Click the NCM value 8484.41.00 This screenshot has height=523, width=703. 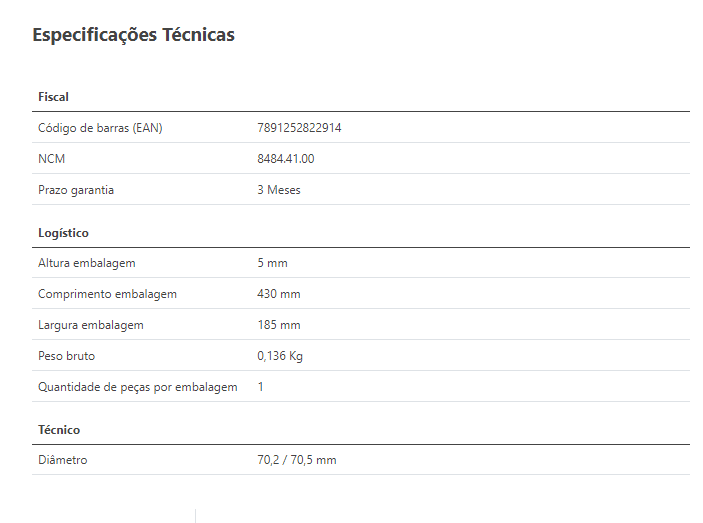point(286,159)
